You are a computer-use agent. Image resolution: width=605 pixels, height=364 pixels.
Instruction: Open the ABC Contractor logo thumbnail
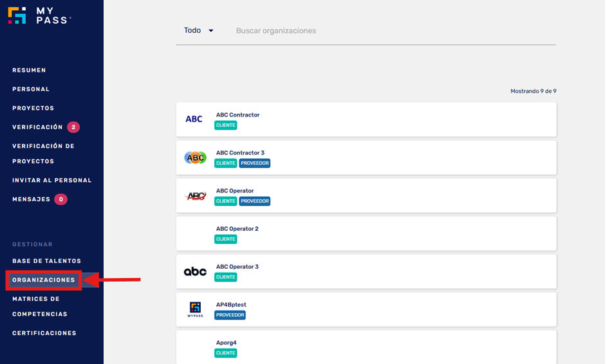pyautogui.click(x=194, y=119)
